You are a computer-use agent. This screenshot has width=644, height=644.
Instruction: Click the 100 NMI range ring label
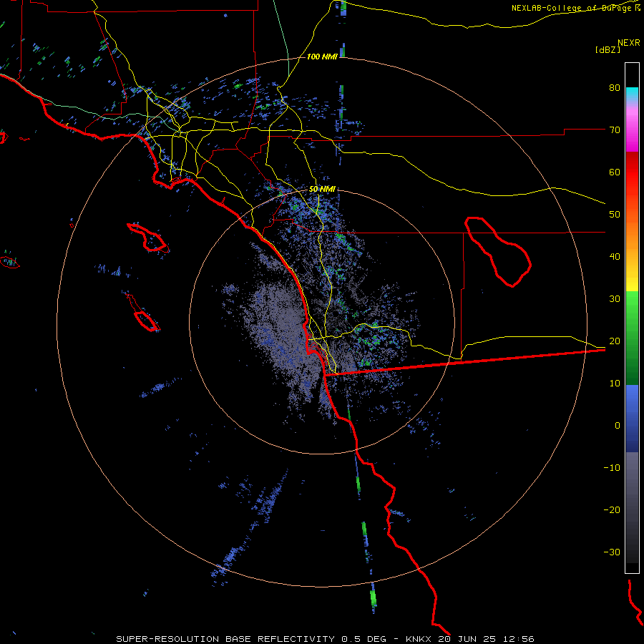coord(322,57)
